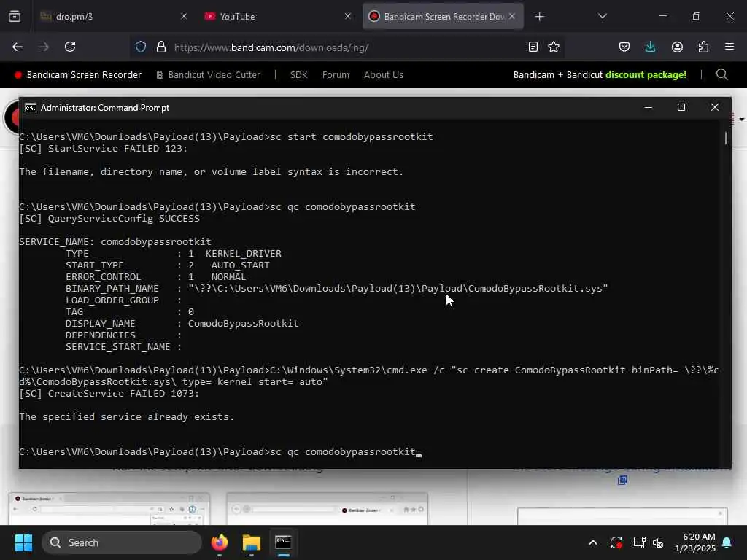Screen dimensions: 747x560
Task: Click the Bandicam site search icon
Action: pos(721,75)
